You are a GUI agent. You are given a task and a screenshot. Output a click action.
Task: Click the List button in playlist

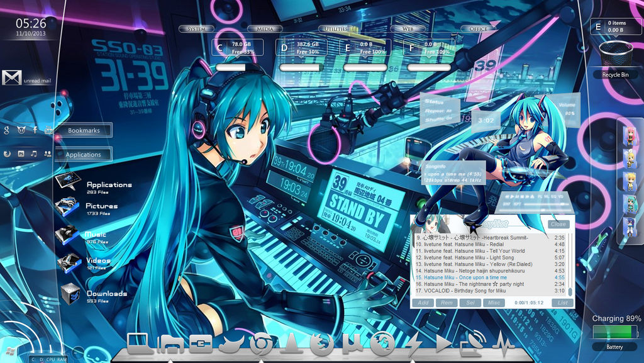[x=562, y=303]
